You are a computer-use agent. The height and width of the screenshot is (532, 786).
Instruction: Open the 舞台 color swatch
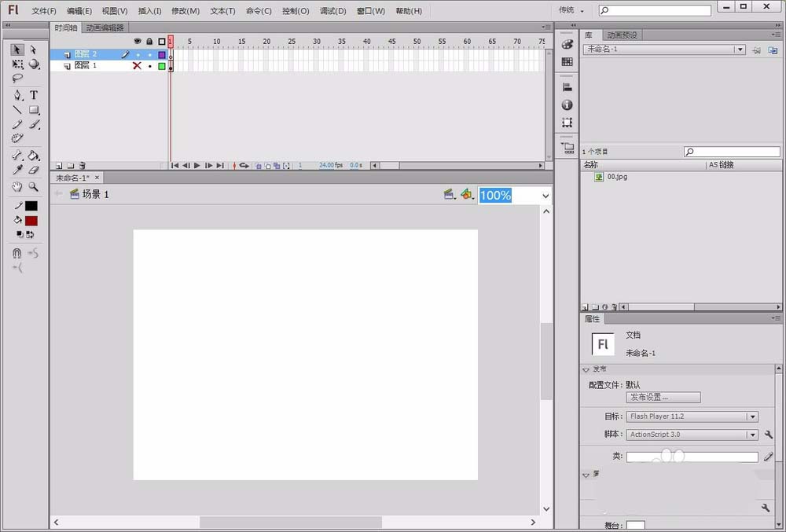click(x=636, y=526)
